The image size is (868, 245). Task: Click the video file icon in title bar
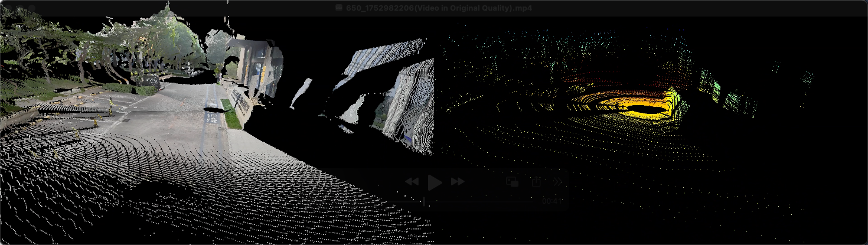pos(338,8)
